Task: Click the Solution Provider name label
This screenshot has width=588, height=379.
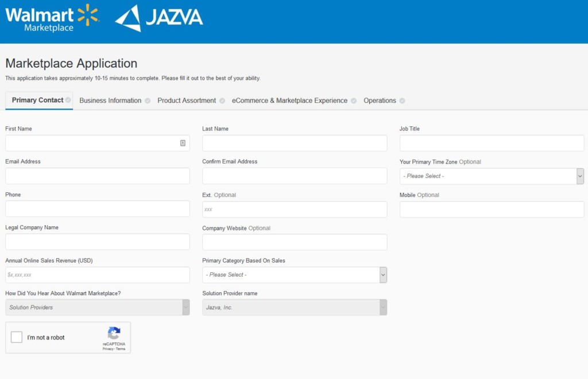Action: [230, 293]
